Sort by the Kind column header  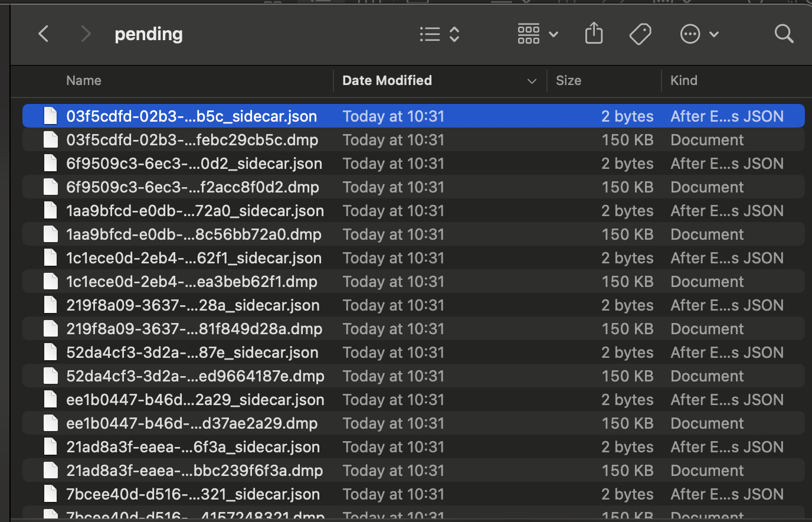684,80
